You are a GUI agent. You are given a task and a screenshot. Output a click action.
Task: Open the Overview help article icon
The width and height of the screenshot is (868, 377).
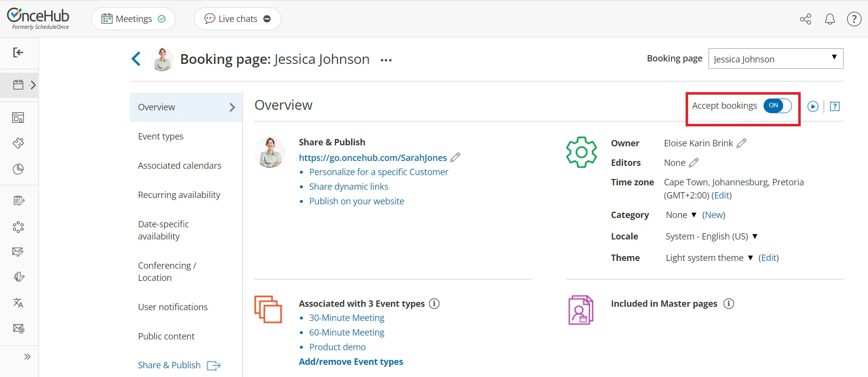tap(835, 106)
